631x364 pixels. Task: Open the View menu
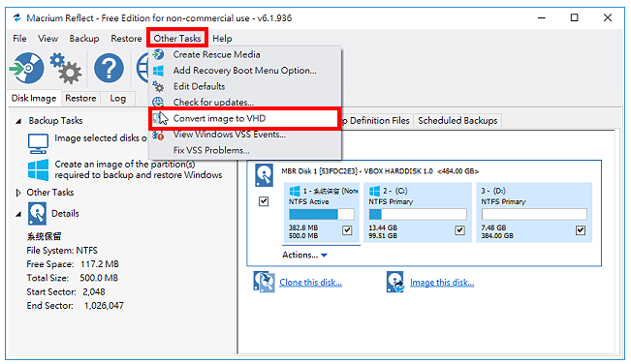pos(47,39)
